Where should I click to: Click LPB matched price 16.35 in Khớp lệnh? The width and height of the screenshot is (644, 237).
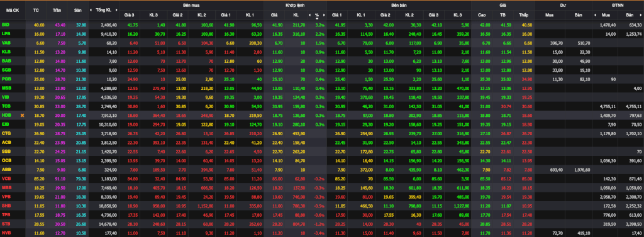277,34
